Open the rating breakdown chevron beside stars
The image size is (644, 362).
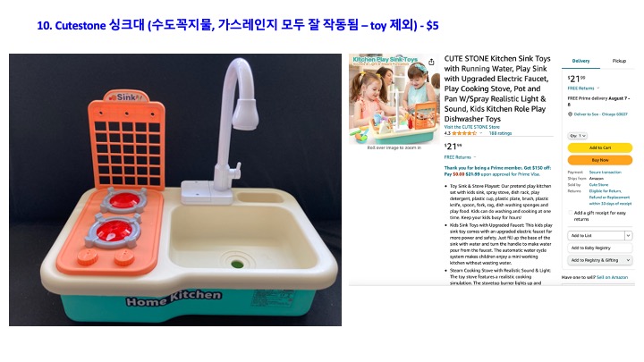(481, 133)
